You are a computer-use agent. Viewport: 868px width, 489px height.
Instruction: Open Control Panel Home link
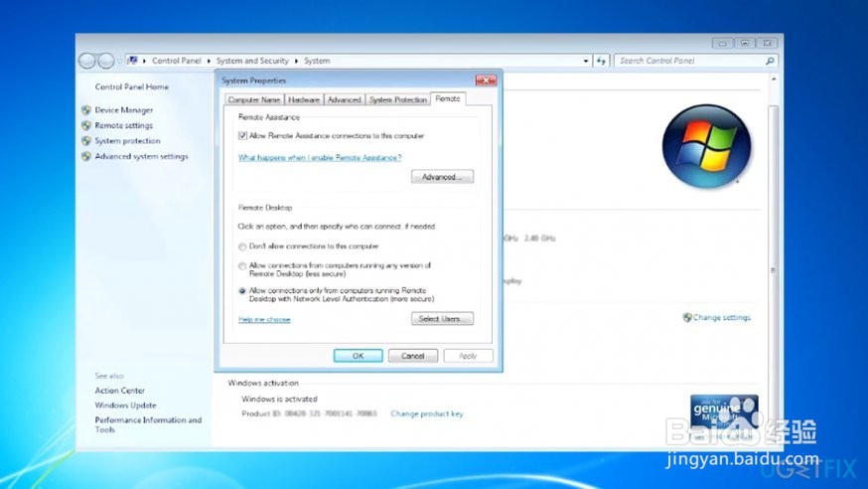pos(132,86)
